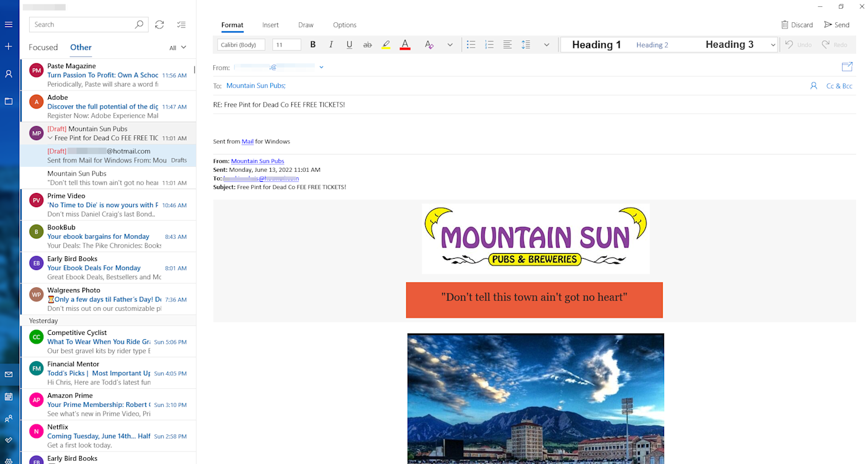Click the Mountain Sun logo image
Viewport: 868px width, 464px height.
point(536,239)
